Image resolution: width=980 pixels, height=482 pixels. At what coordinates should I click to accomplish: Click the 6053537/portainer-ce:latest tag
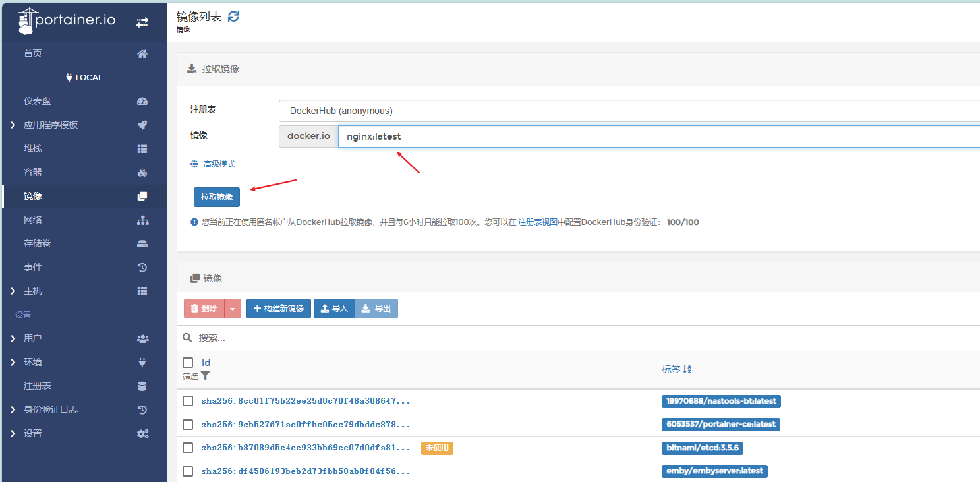point(721,425)
